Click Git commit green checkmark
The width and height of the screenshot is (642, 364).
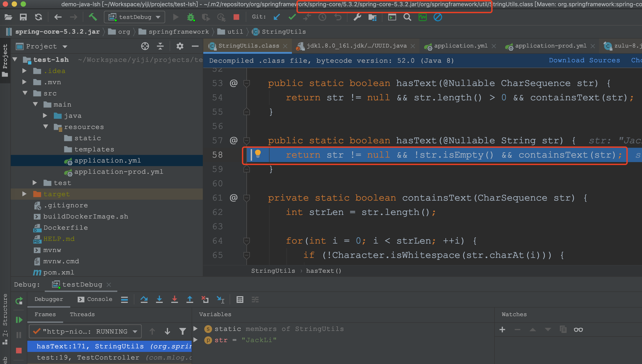coord(292,17)
